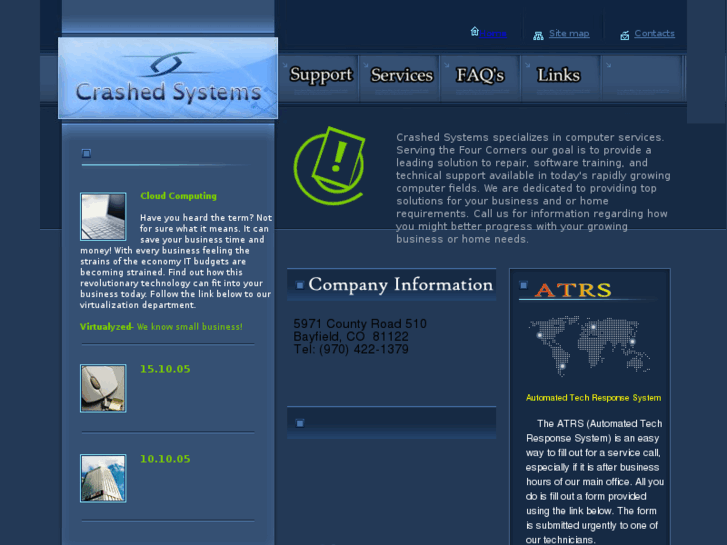Open the Contacts link
Image resolution: width=727 pixels, height=545 pixels.
(654, 33)
